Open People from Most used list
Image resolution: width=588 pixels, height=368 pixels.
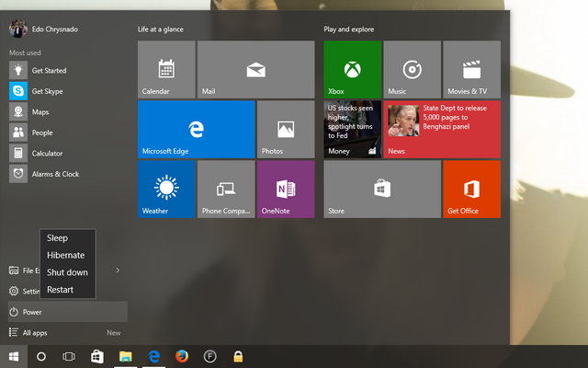[67, 132]
